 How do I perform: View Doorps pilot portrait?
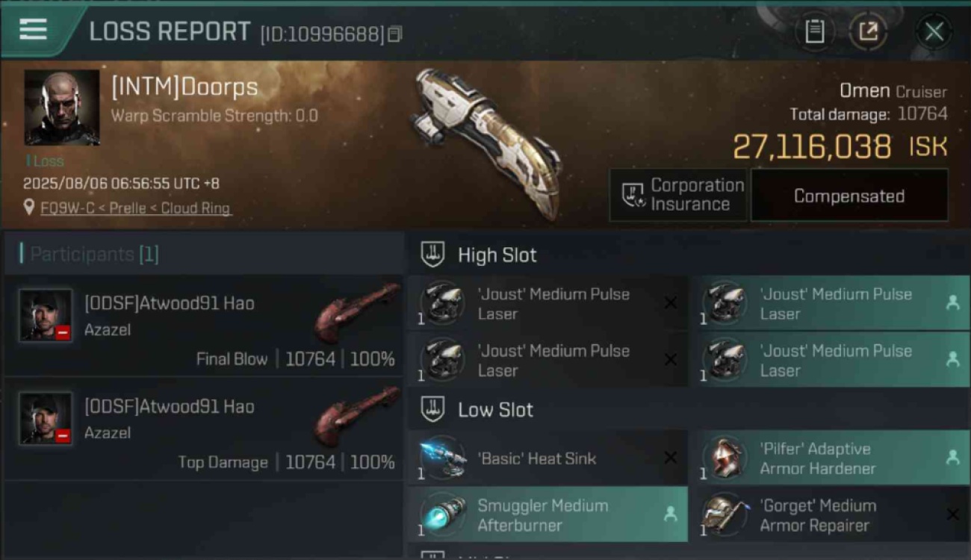(x=61, y=108)
